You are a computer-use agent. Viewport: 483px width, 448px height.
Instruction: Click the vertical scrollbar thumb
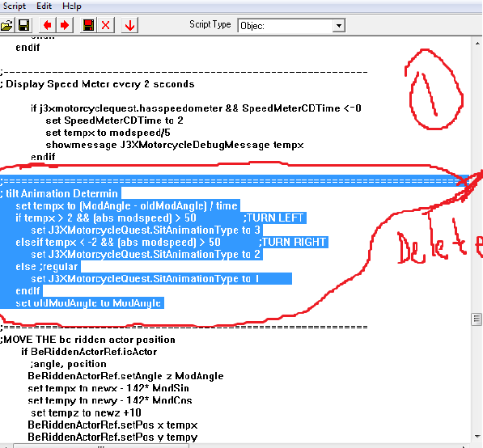point(477,319)
